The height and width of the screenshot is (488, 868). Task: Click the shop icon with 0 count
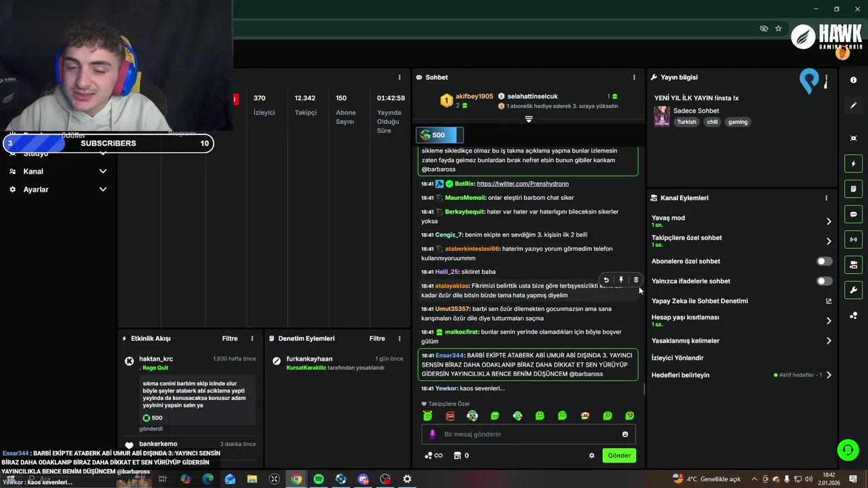462,455
